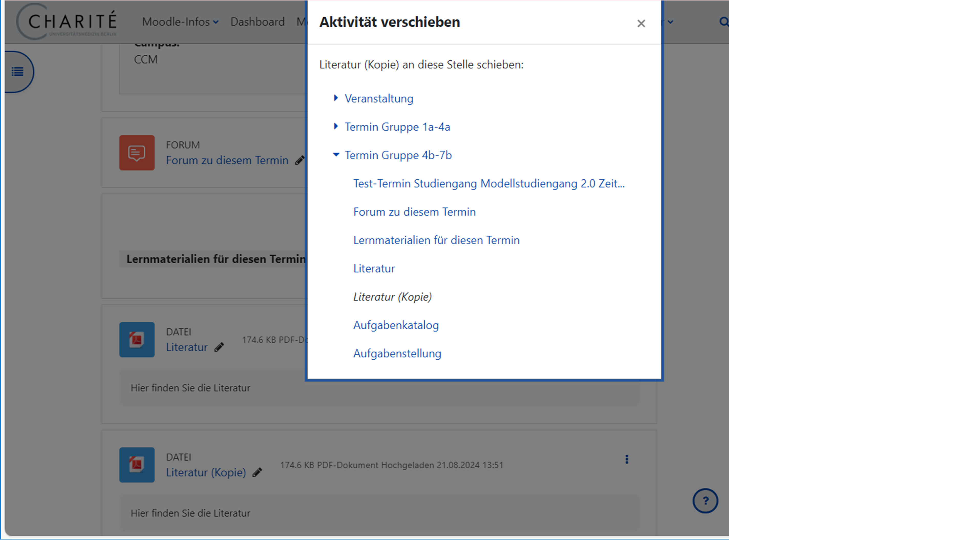968x560 pixels.
Task: Go to the Dashboard
Action: pyautogui.click(x=257, y=22)
